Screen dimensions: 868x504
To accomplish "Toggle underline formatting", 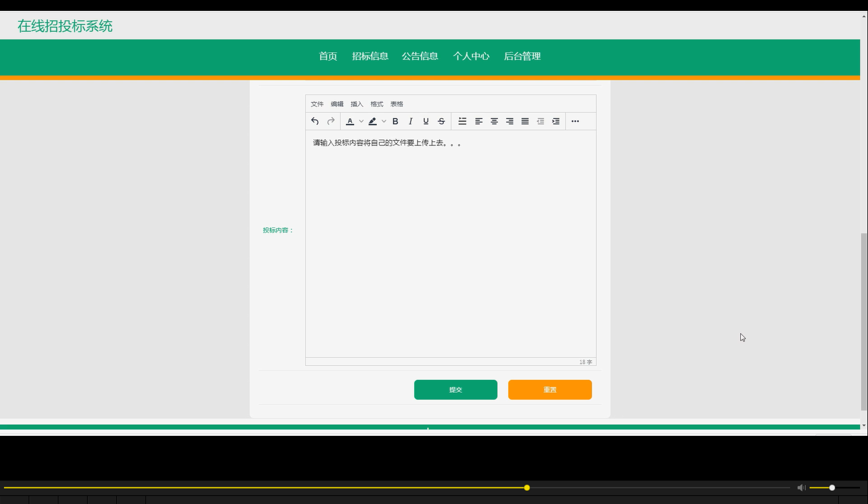I will (x=426, y=121).
